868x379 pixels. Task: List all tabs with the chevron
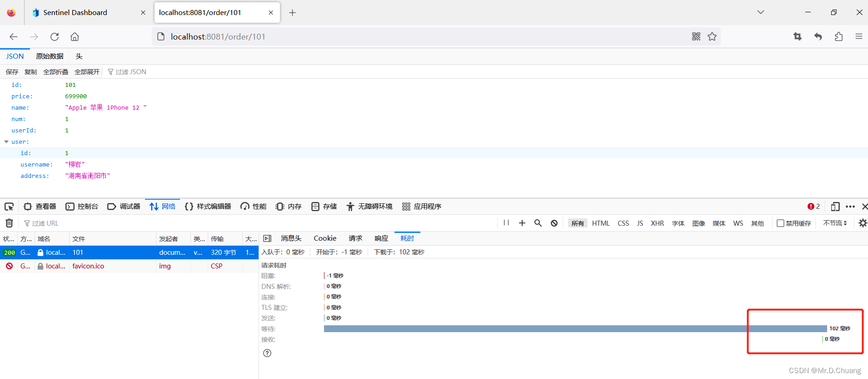[761, 12]
